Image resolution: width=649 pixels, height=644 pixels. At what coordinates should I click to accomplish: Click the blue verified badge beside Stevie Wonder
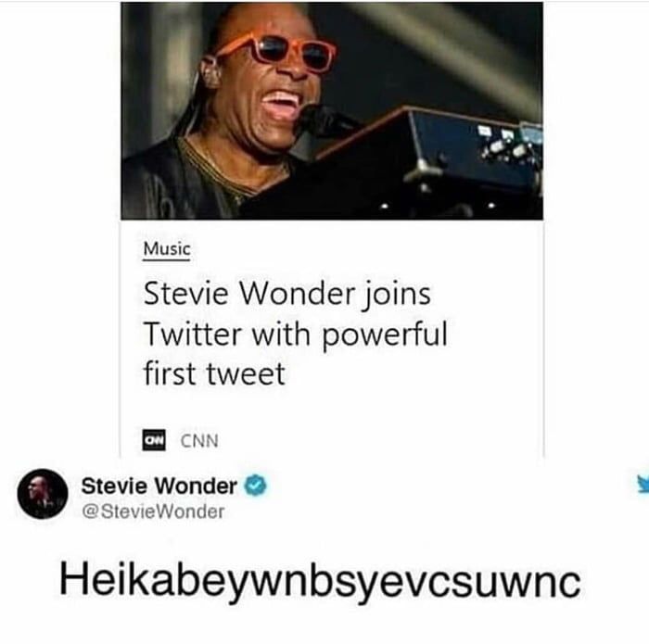pyautogui.click(x=256, y=486)
